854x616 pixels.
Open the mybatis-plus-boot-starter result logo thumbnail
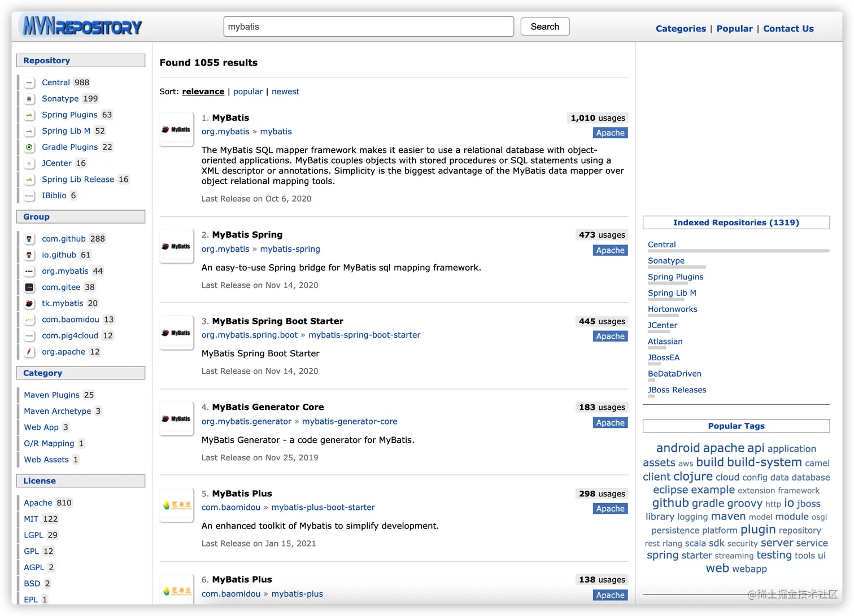pyautogui.click(x=177, y=505)
